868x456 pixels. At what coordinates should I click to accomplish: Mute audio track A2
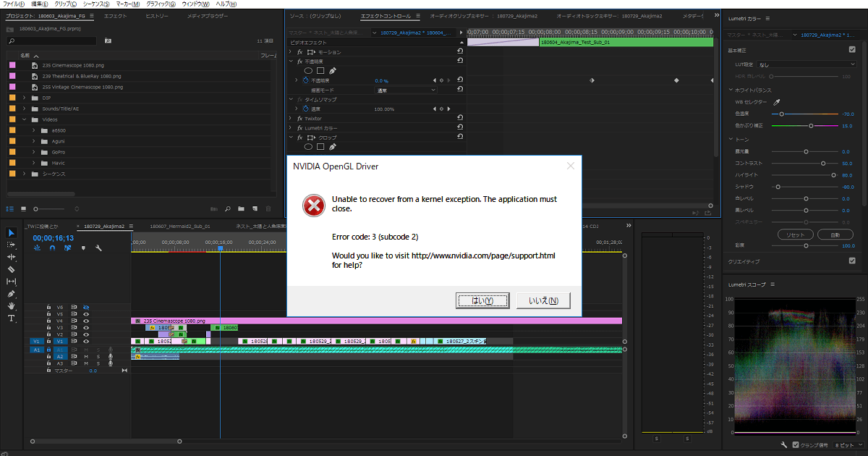click(x=85, y=356)
